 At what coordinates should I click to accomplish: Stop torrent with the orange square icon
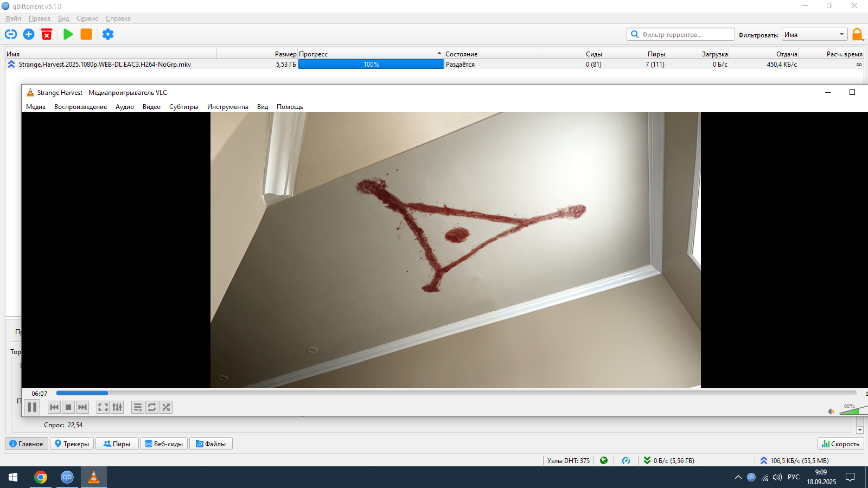click(x=86, y=34)
